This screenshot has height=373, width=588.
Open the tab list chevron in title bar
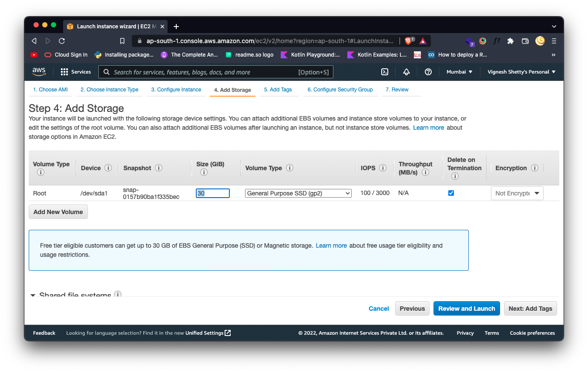[554, 27]
